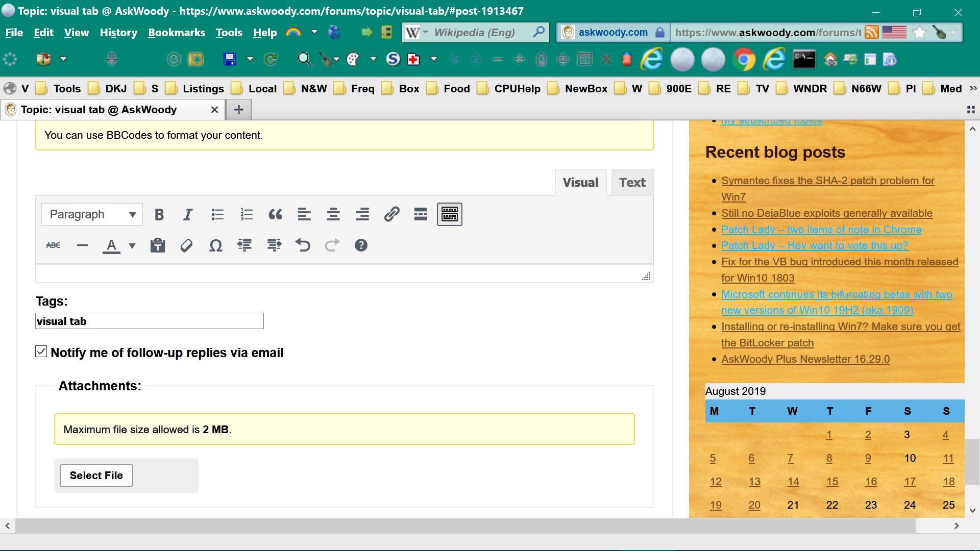Open the Paragraph format dropdown

pyautogui.click(x=92, y=214)
